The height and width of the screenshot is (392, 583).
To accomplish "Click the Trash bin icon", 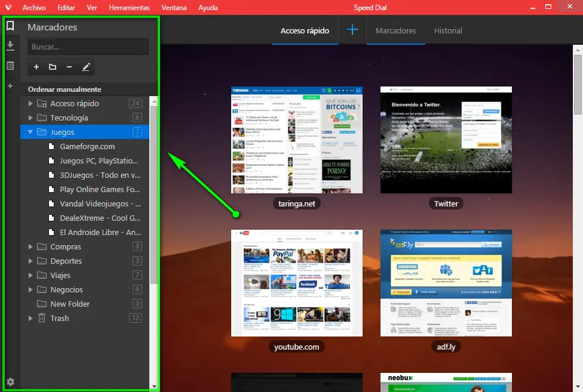I will [x=42, y=318].
